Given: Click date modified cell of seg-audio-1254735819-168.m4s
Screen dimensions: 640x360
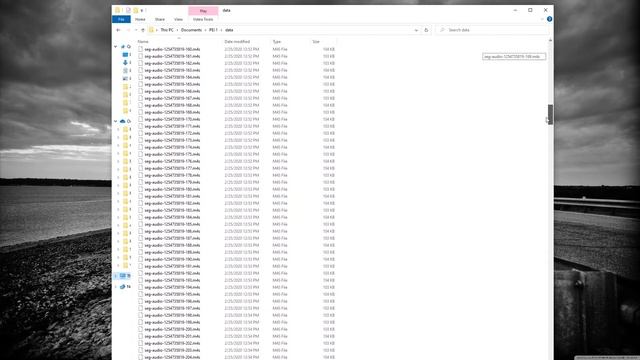Looking at the screenshot, I should tap(242, 105).
